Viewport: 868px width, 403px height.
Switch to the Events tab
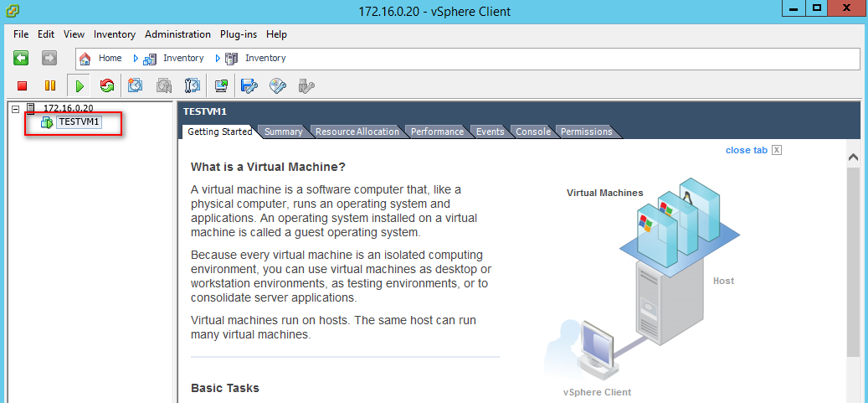coord(490,132)
